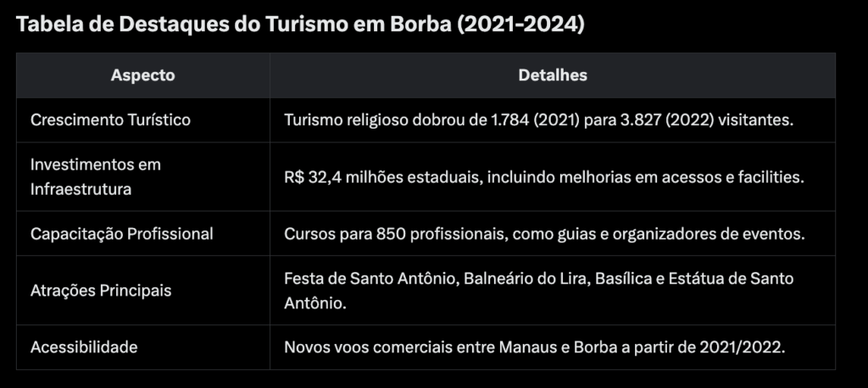Click (2021-2024) in the title
Screen dimensions: 868x388
520,24
